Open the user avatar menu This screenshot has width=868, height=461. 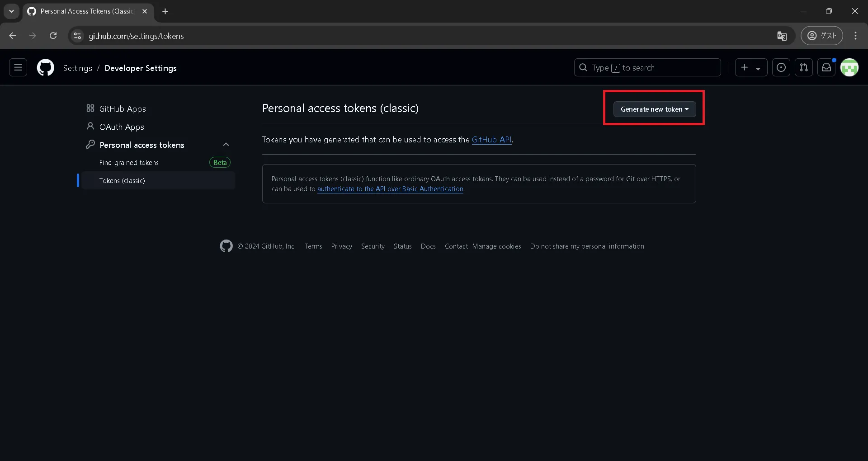point(849,68)
